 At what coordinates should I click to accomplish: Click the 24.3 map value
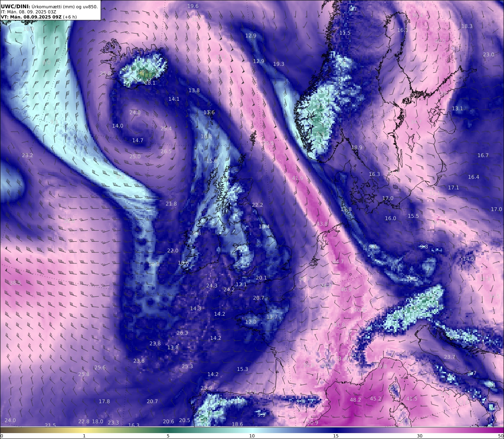pos(211,285)
